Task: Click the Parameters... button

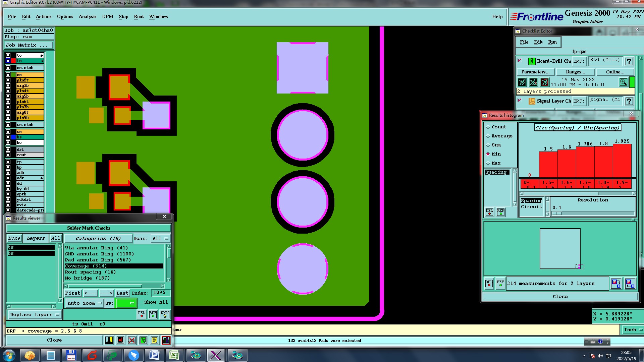Action: [x=535, y=72]
